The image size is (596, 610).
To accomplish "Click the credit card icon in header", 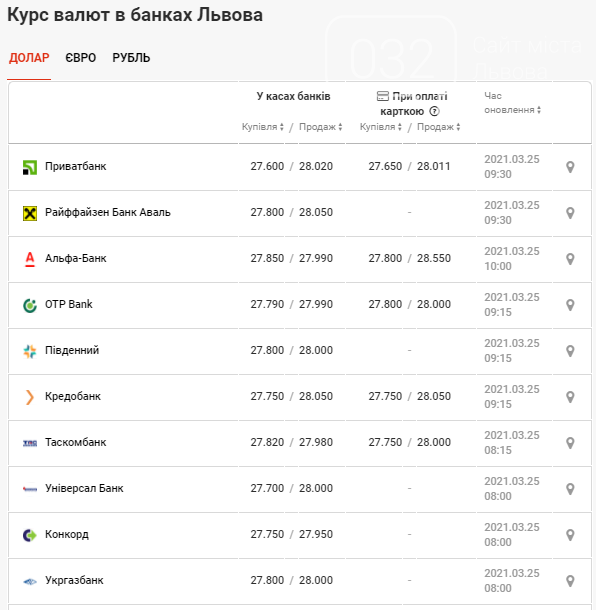I will click(x=383, y=96).
